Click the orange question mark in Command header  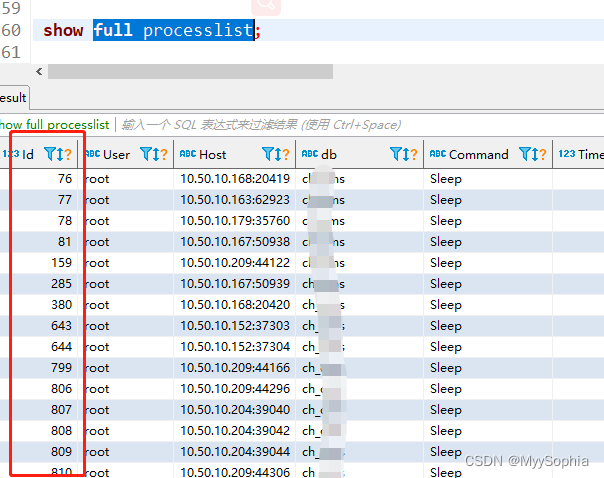click(x=542, y=154)
